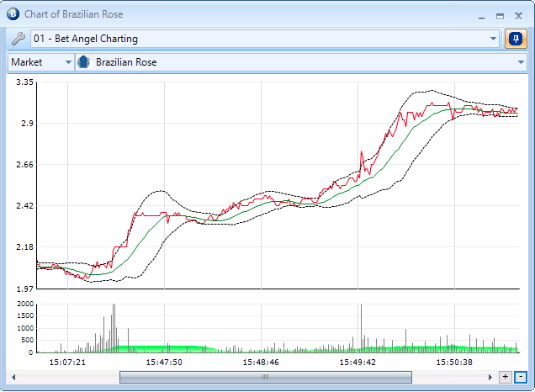Click the 500 volume axis label
The width and height of the screenshot is (535, 392).
tap(27, 340)
